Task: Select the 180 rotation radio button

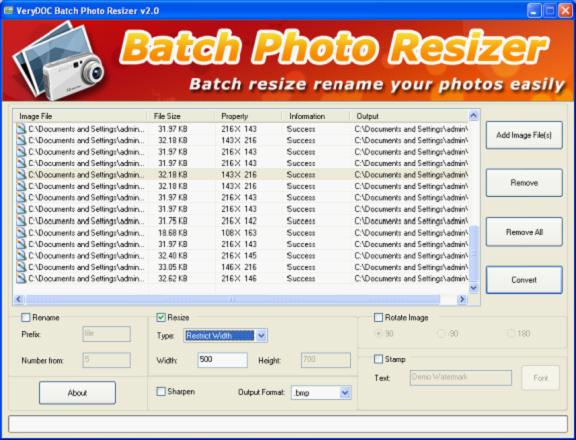Action: click(511, 333)
